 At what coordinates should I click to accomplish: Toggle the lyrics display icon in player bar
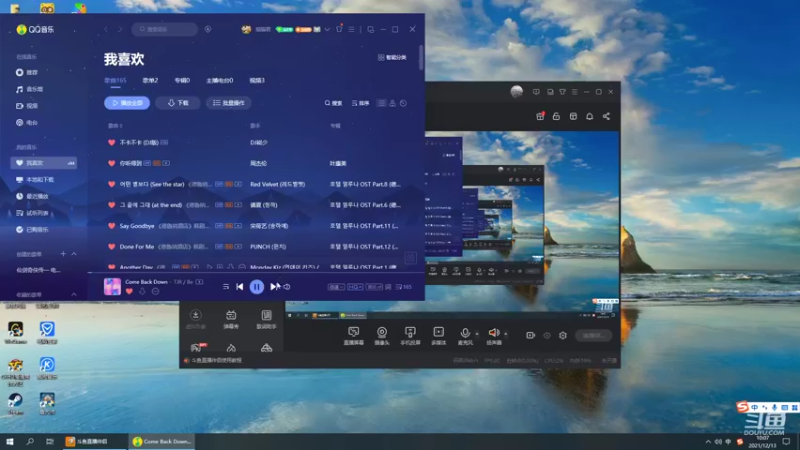click(388, 287)
